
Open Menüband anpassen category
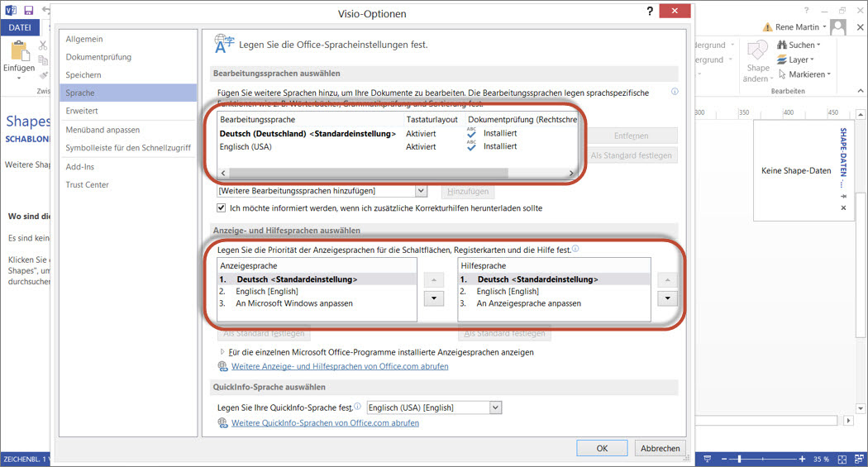(x=128, y=130)
